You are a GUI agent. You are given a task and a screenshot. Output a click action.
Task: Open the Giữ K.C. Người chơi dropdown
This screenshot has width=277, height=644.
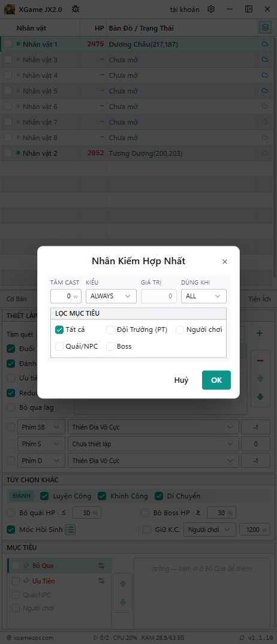click(x=210, y=530)
